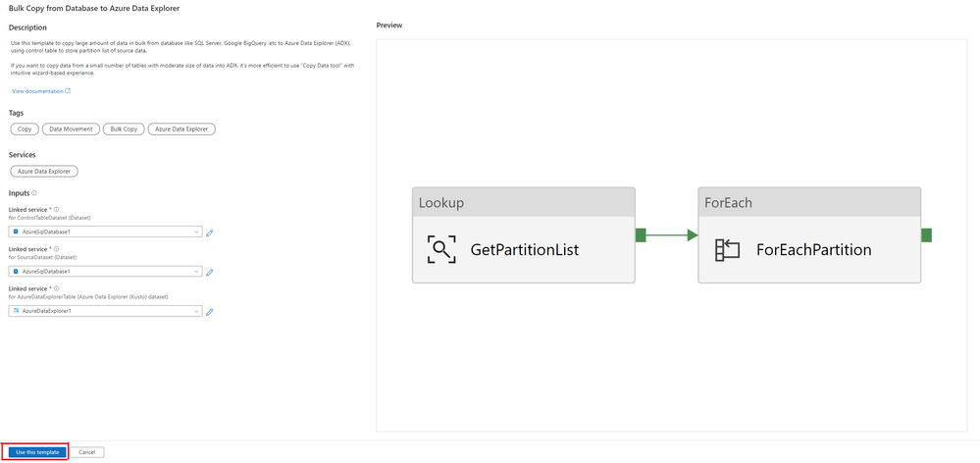Click the Azure Data Explorer tag under Tags
This screenshot has height=463, width=980.
181,129
